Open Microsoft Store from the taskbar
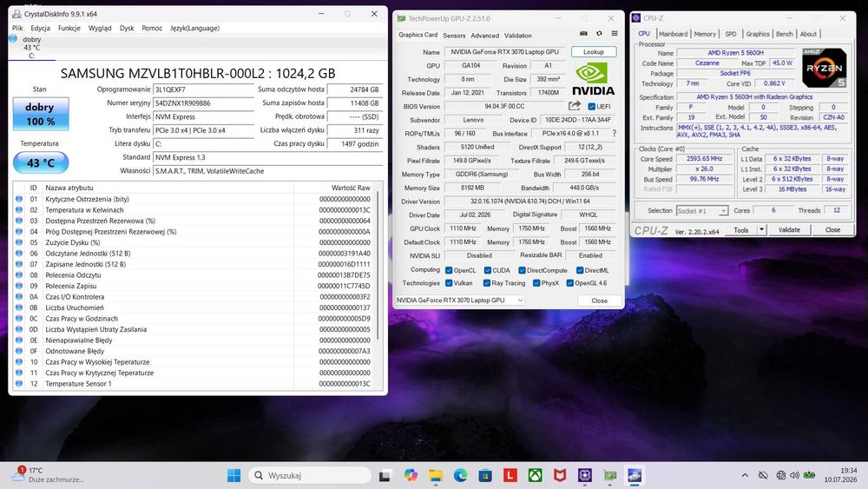Screen dimensions: 868x489 485,475
